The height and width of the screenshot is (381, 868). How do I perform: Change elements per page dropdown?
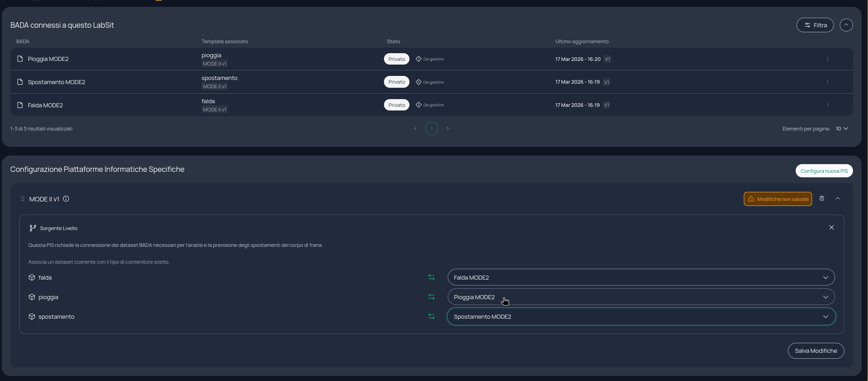842,129
